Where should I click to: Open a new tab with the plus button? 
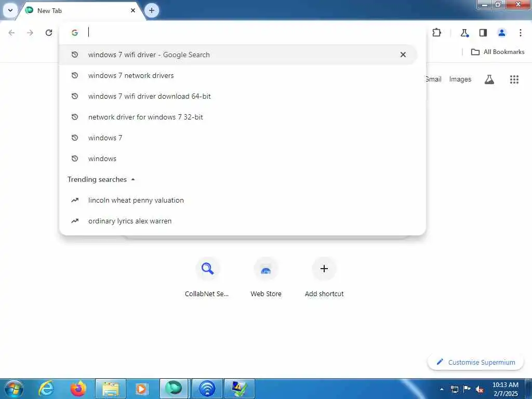[152, 10]
